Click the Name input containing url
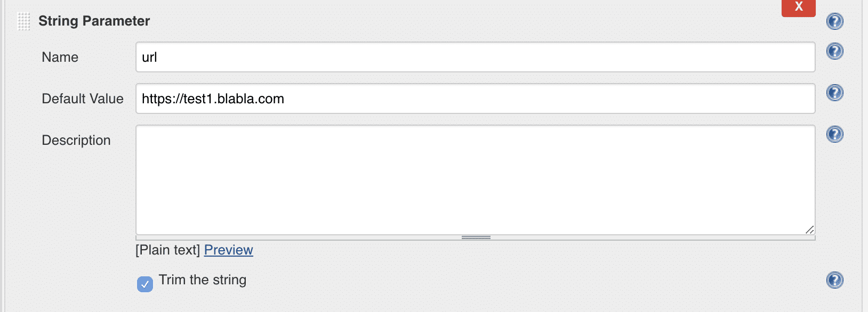 click(475, 56)
